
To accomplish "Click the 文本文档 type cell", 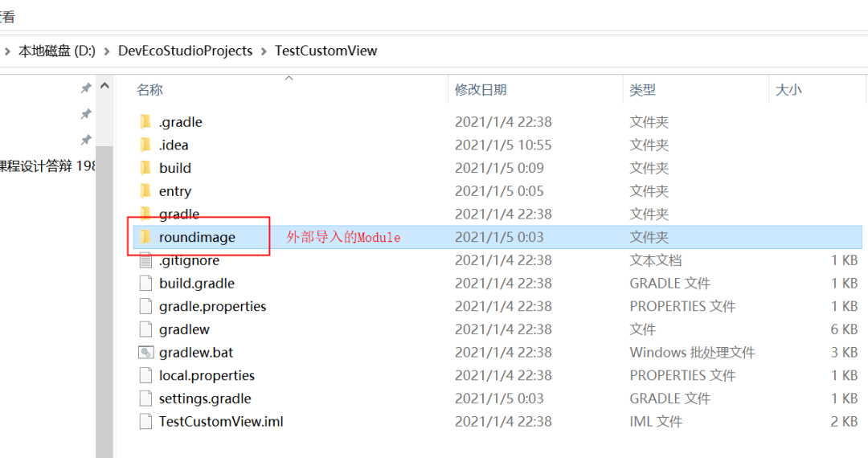I will point(656,260).
